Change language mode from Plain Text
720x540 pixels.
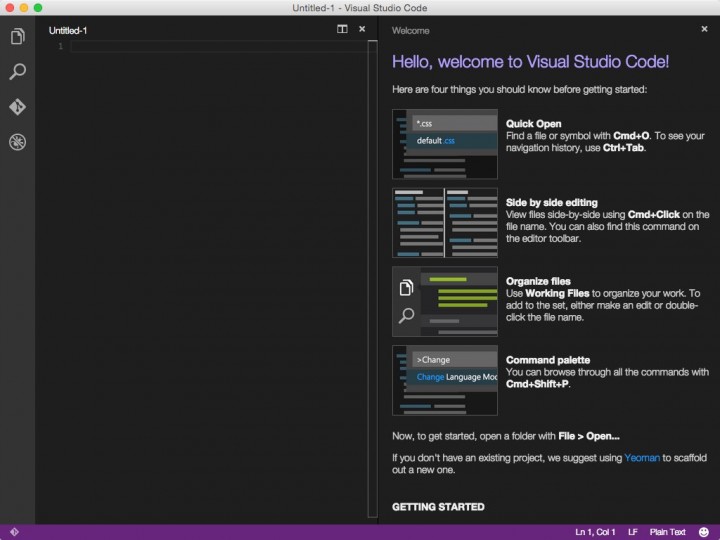[x=667, y=532]
